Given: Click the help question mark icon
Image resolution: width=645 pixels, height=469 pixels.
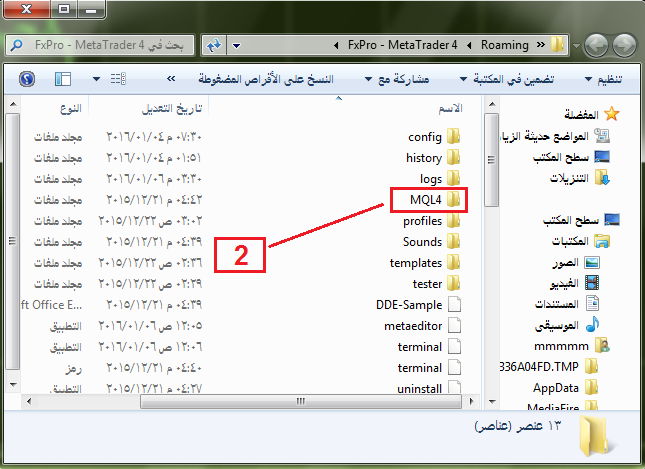Looking at the screenshot, I should 27,79.
